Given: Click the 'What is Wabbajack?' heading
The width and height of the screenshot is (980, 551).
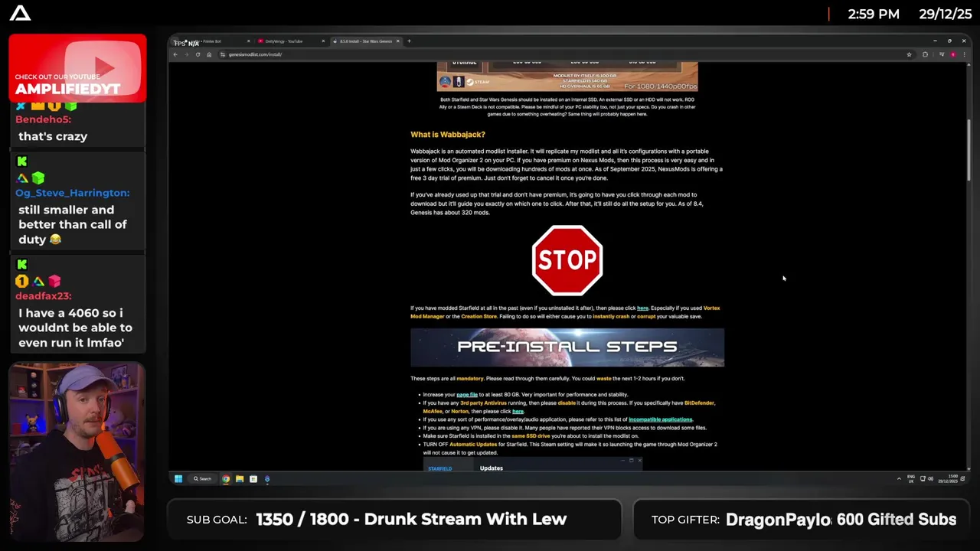Looking at the screenshot, I should coord(448,135).
